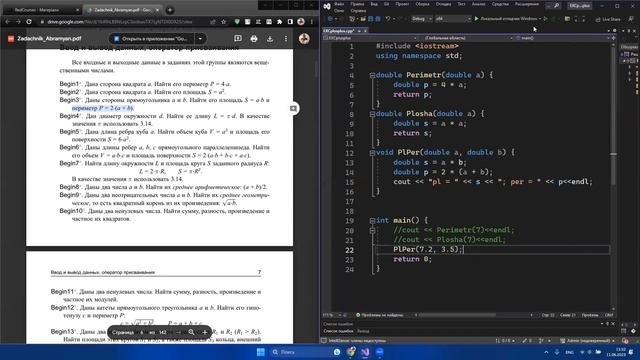This screenshot has height=360, width=640.
Task: Open a new tab in Chrome
Action: click(170, 10)
